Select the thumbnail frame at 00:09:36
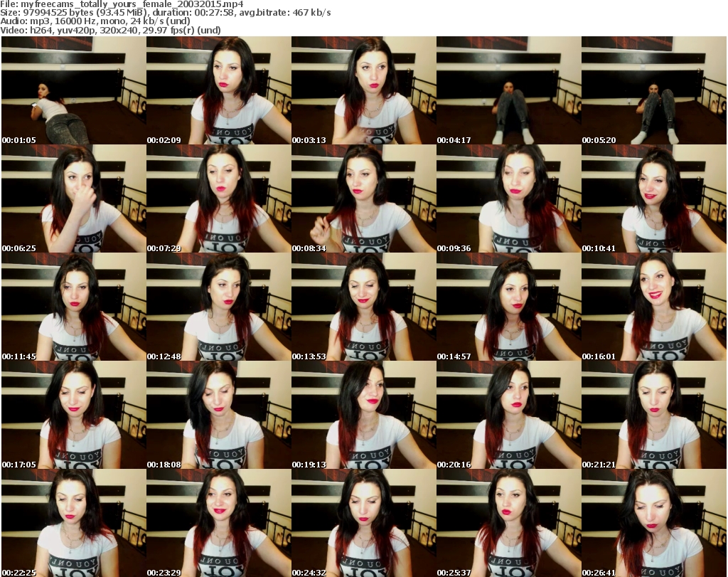 [x=508, y=198]
